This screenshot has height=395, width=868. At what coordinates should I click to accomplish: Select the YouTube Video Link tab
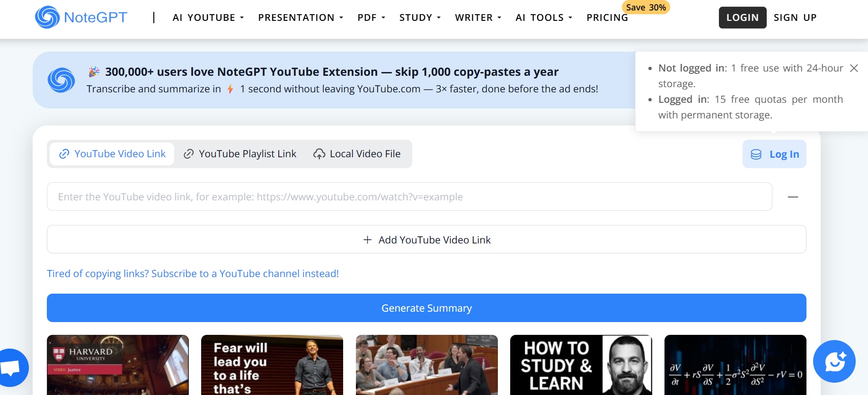pos(112,154)
